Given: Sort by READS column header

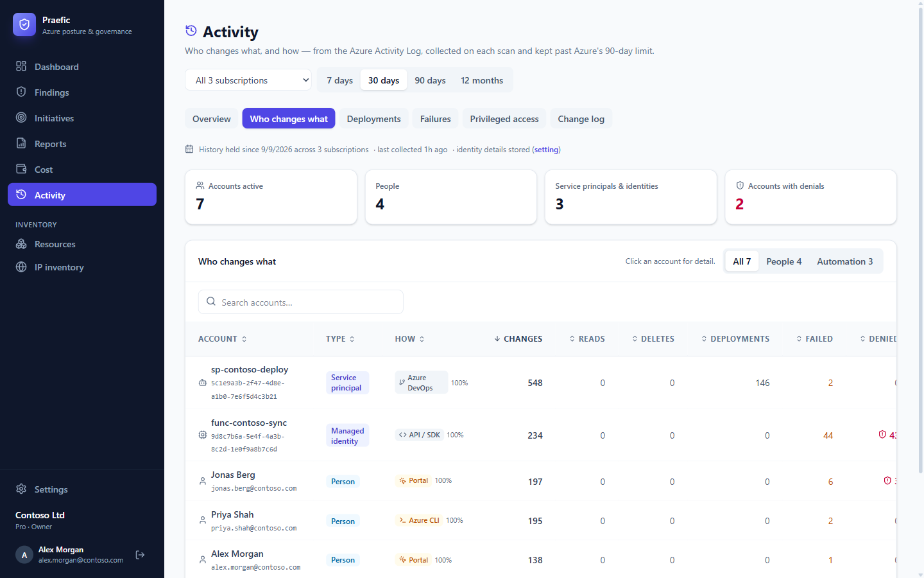Looking at the screenshot, I should click(587, 339).
